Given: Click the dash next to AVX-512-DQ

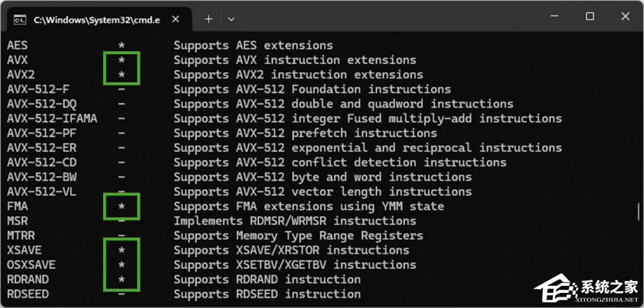Looking at the screenshot, I should pos(122,104).
